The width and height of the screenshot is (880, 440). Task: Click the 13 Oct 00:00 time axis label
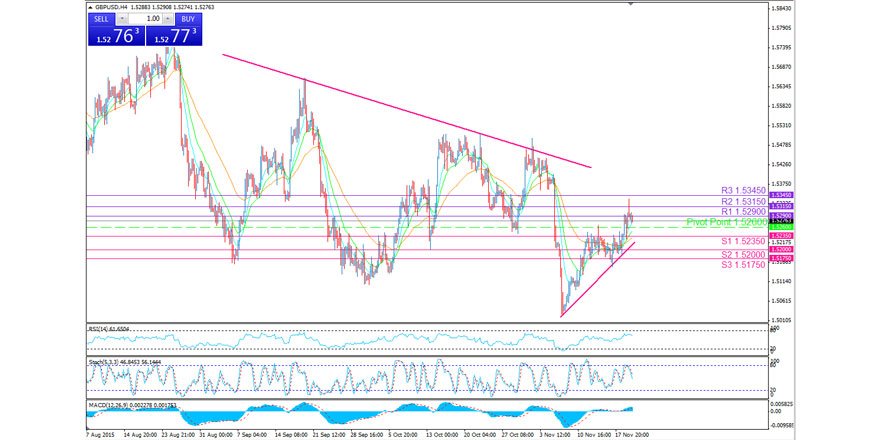pyautogui.click(x=441, y=434)
